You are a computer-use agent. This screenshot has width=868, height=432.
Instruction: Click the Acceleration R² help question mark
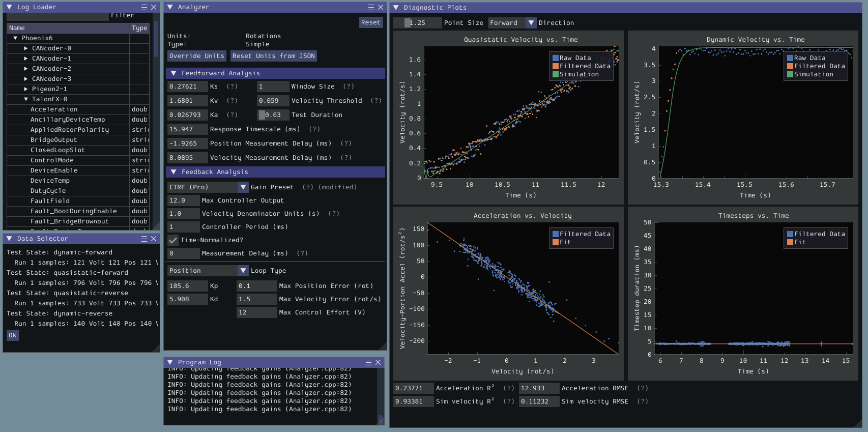coord(509,388)
